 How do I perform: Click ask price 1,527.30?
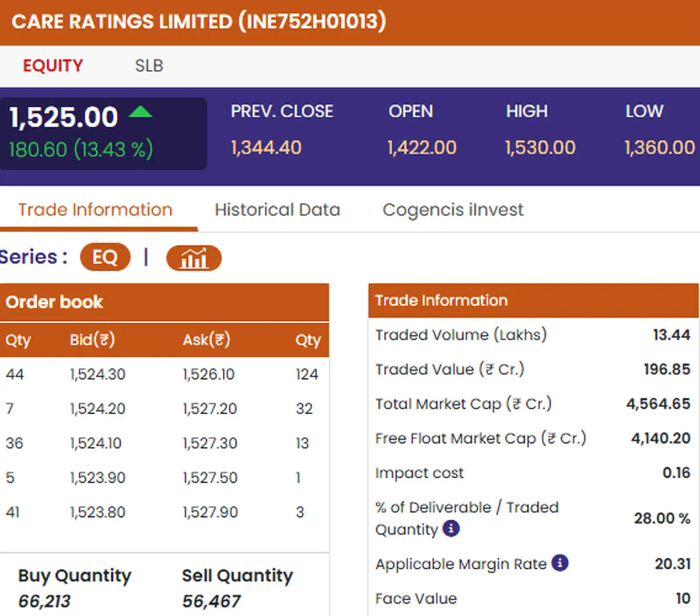(209, 443)
